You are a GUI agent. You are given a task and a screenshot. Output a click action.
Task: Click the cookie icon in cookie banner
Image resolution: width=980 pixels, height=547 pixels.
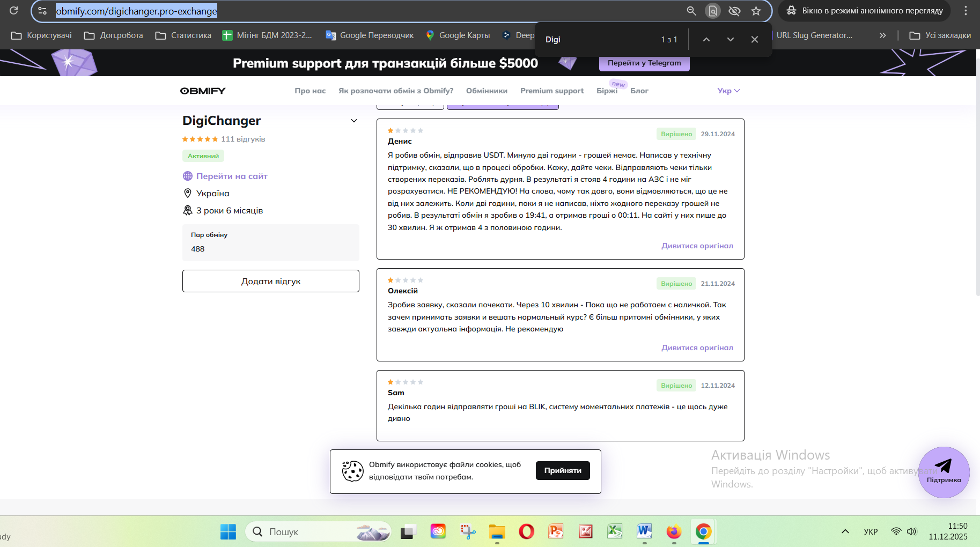click(x=353, y=471)
